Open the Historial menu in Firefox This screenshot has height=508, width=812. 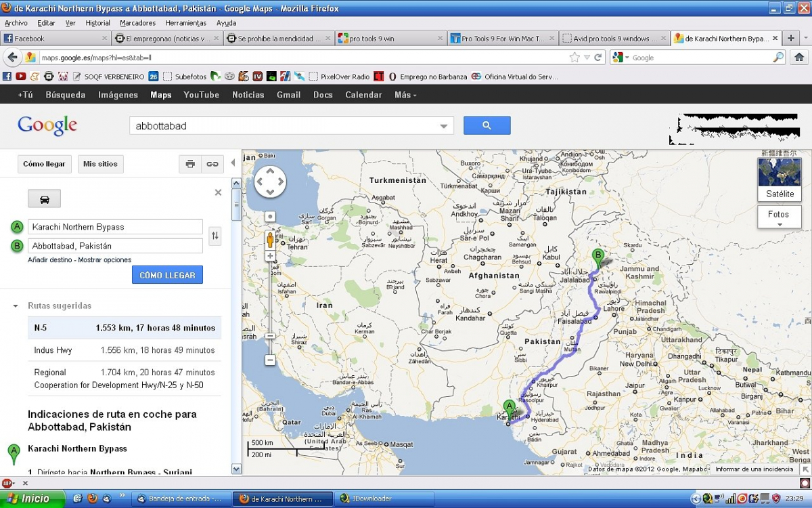pyautogui.click(x=98, y=23)
